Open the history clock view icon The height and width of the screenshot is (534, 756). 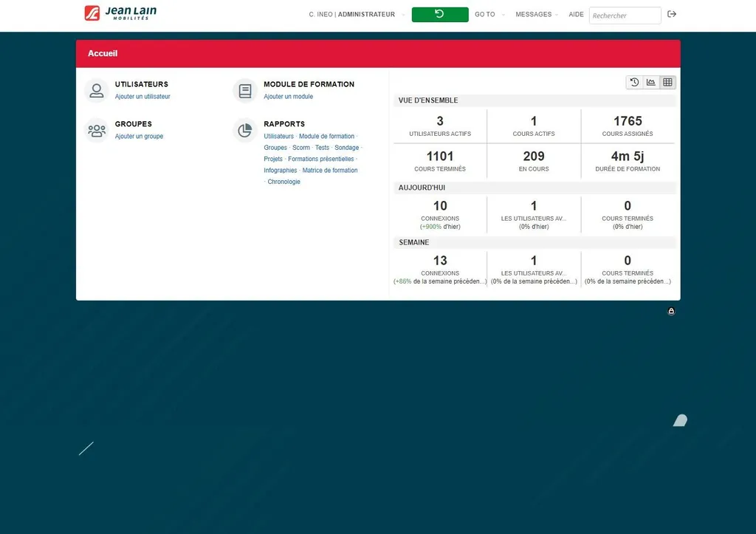coord(634,83)
